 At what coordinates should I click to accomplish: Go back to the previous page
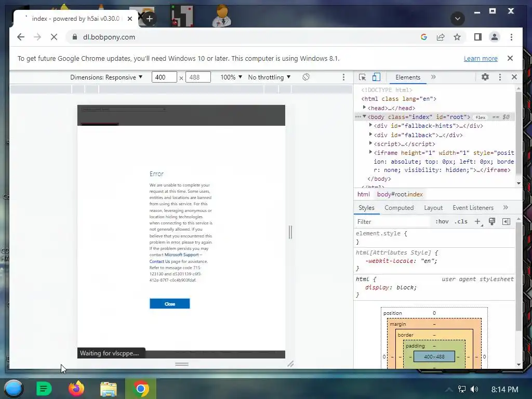click(x=21, y=37)
